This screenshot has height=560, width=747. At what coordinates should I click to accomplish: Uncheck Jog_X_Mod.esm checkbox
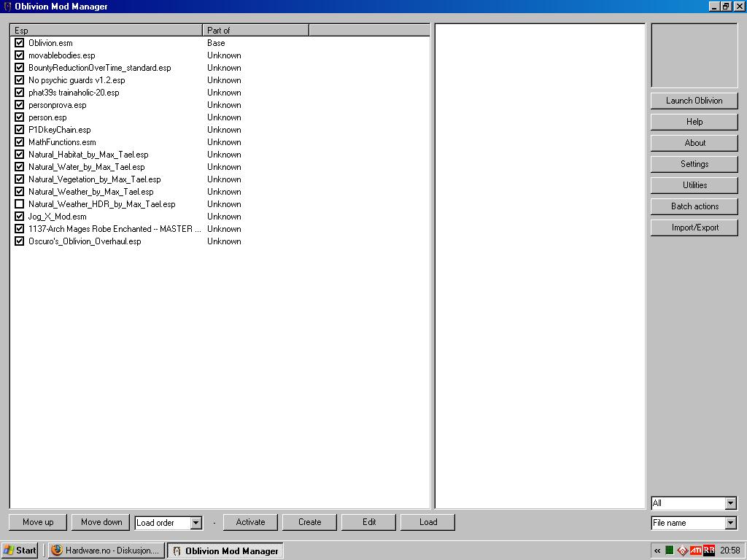point(19,216)
